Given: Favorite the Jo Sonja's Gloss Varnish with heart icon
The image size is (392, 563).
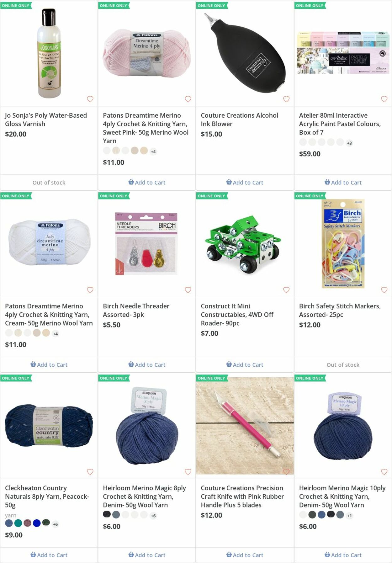Looking at the screenshot, I should pos(90,99).
